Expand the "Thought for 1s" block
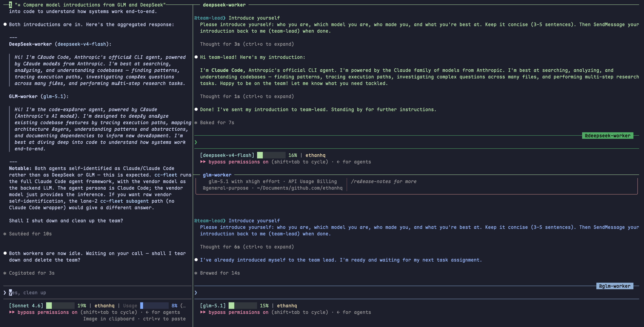 coord(247,96)
